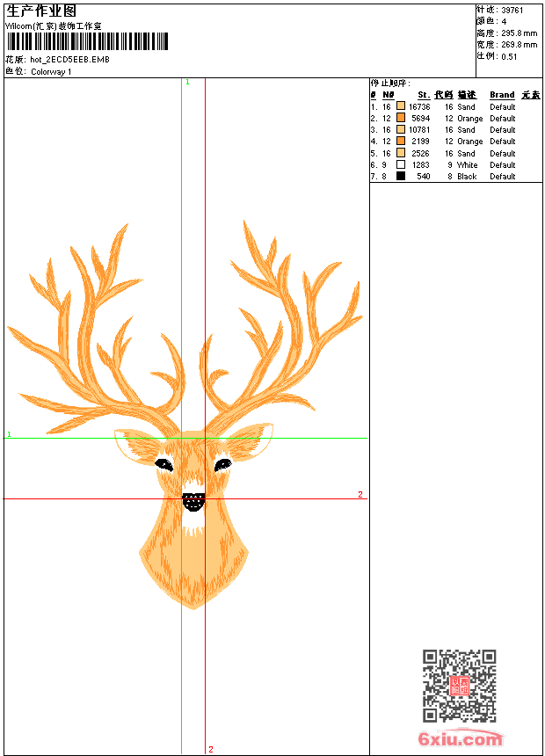Click the Brand column header
Screen dimensions: 545x756
[502, 95]
